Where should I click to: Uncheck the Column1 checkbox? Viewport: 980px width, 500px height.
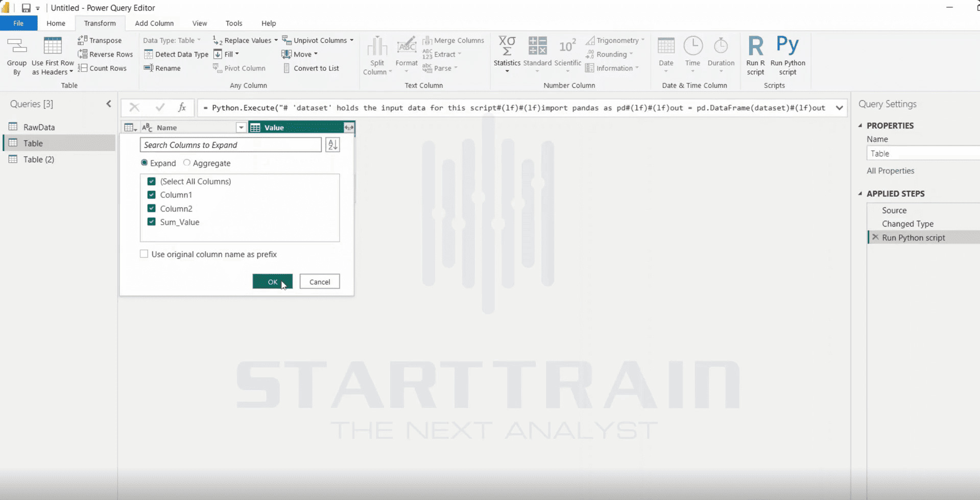(x=151, y=194)
